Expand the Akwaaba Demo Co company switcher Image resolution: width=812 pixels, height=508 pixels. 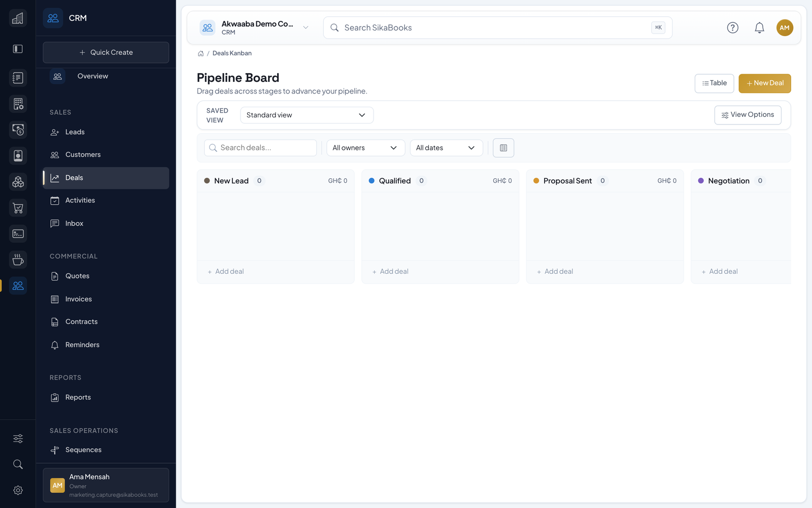point(306,28)
